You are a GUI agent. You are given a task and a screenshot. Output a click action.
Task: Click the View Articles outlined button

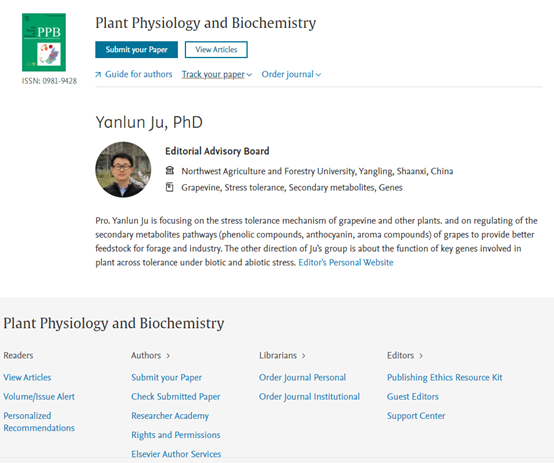(x=216, y=49)
